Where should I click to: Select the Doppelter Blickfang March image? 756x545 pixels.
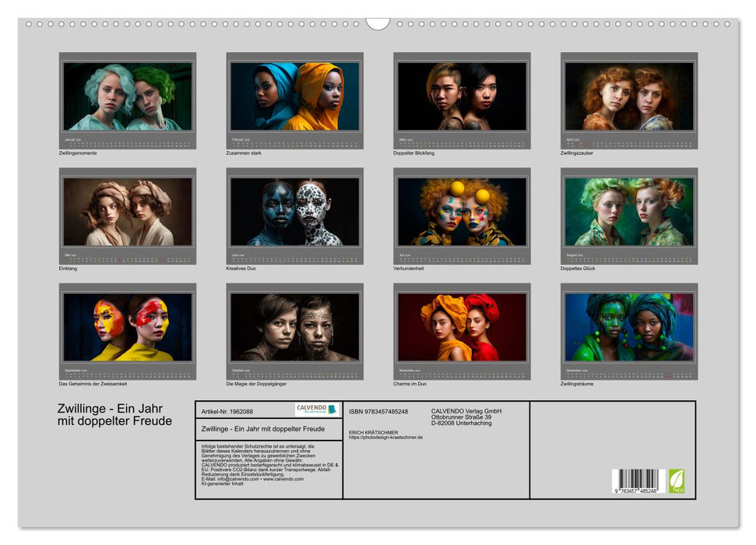point(462,97)
